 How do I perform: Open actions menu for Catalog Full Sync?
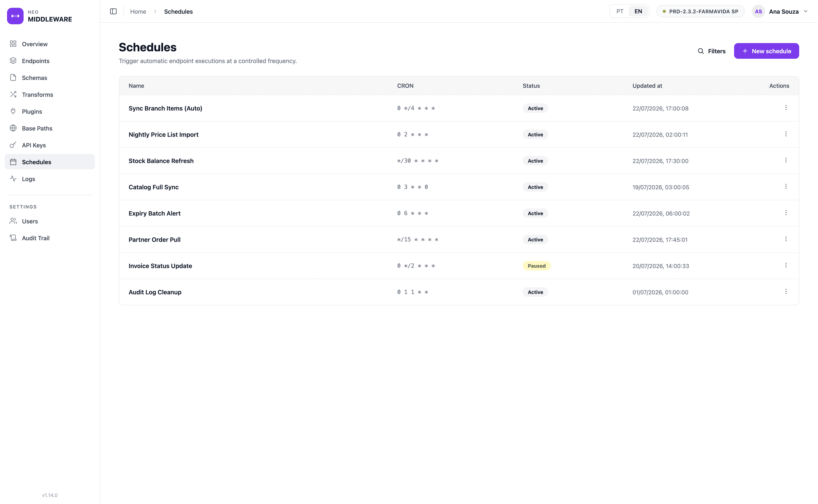point(786,187)
